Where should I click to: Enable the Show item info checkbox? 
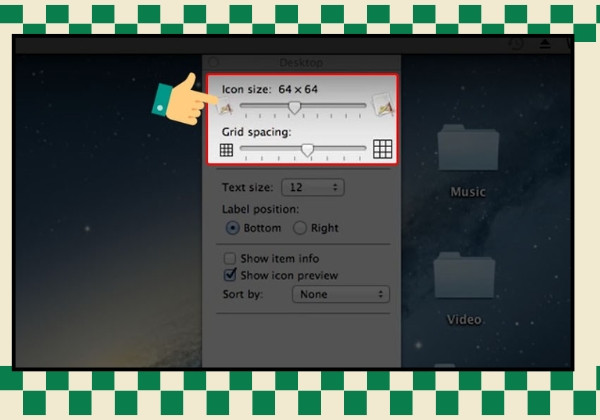[230, 259]
